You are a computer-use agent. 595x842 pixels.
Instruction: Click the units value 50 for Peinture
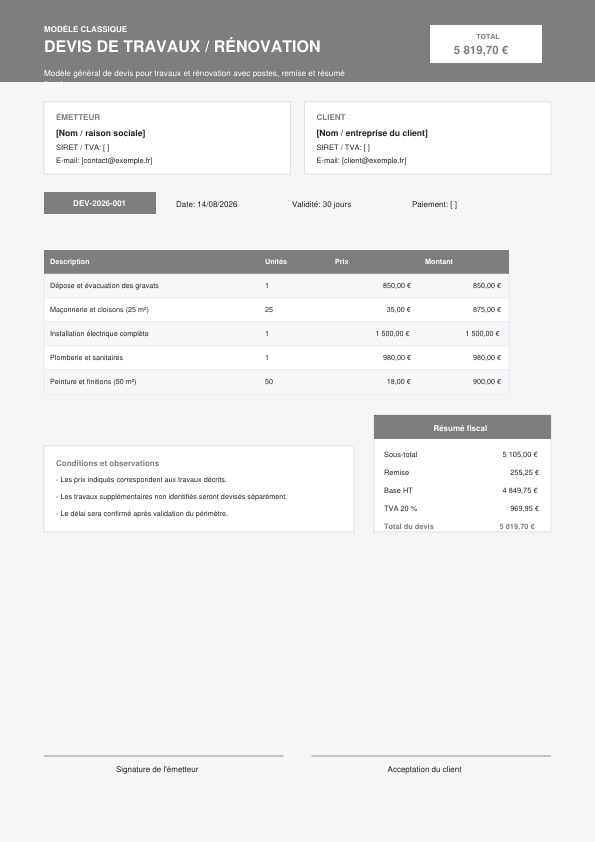[269, 382]
